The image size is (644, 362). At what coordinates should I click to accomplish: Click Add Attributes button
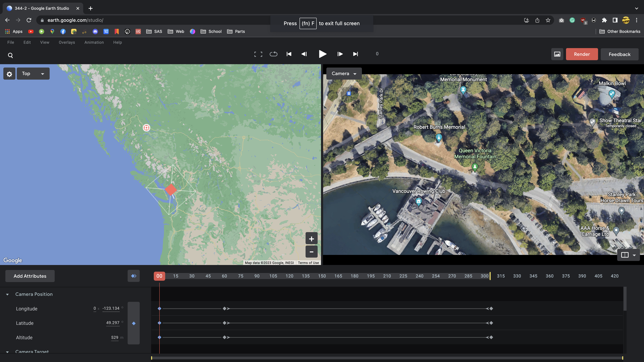point(30,276)
